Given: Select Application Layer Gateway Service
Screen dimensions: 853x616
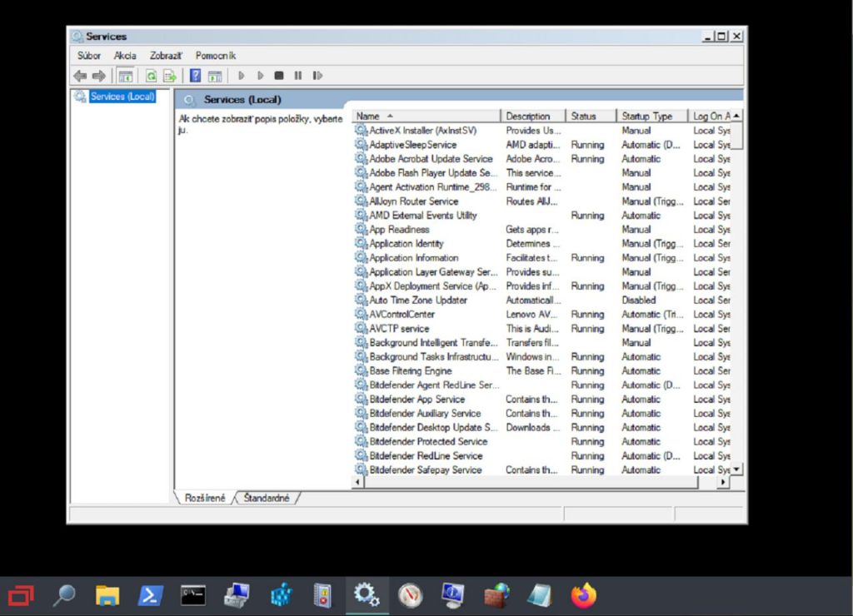Looking at the screenshot, I should [541, 272].
